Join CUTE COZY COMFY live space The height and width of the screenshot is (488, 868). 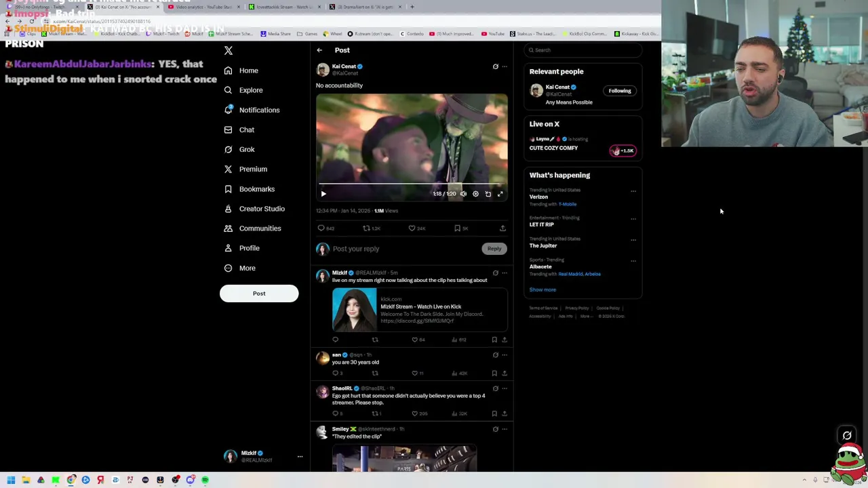coord(554,148)
